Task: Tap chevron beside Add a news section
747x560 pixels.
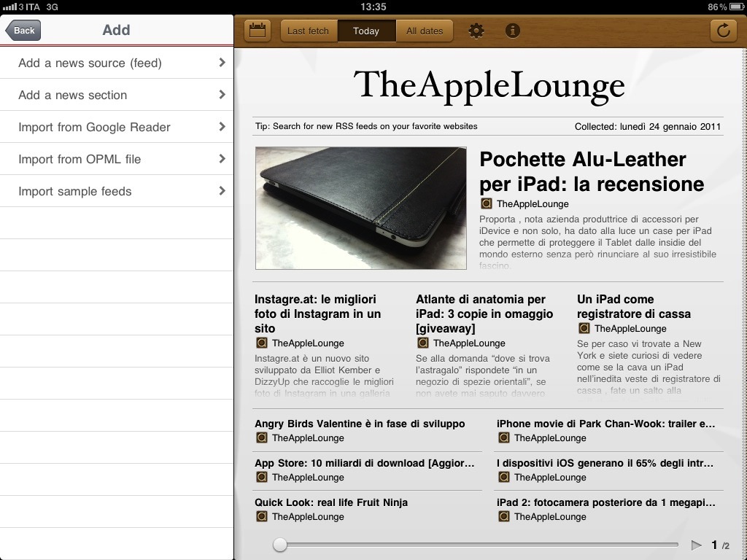Action: point(222,94)
